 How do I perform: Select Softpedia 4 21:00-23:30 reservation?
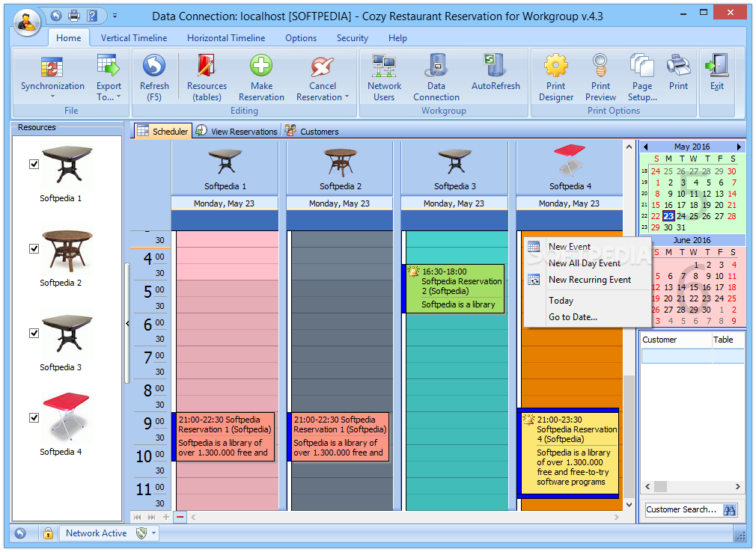[x=568, y=453]
